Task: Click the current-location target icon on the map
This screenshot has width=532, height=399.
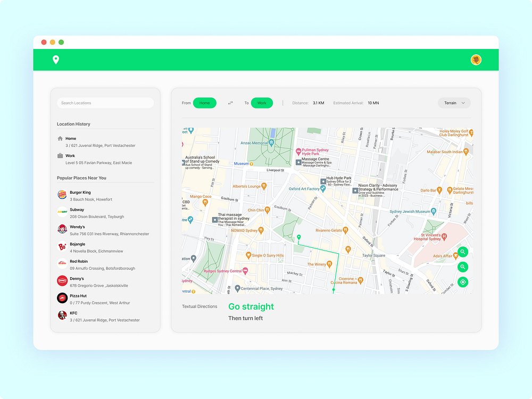Action: 463,282
